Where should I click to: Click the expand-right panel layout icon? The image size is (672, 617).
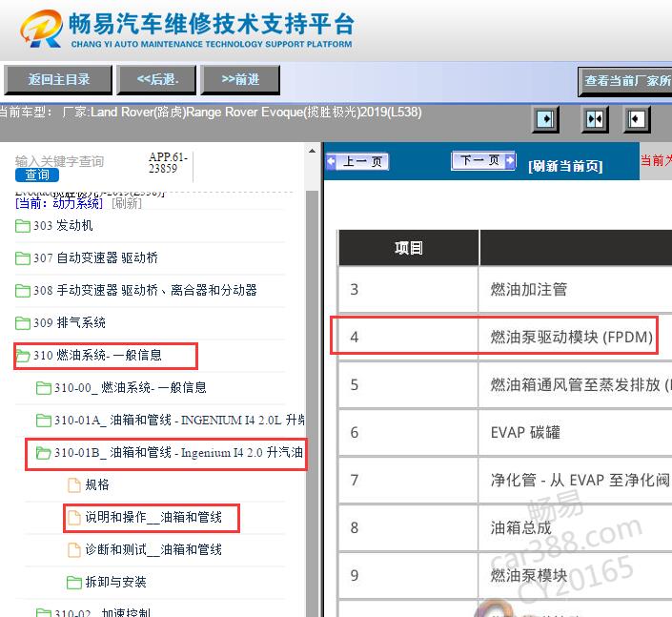point(545,119)
